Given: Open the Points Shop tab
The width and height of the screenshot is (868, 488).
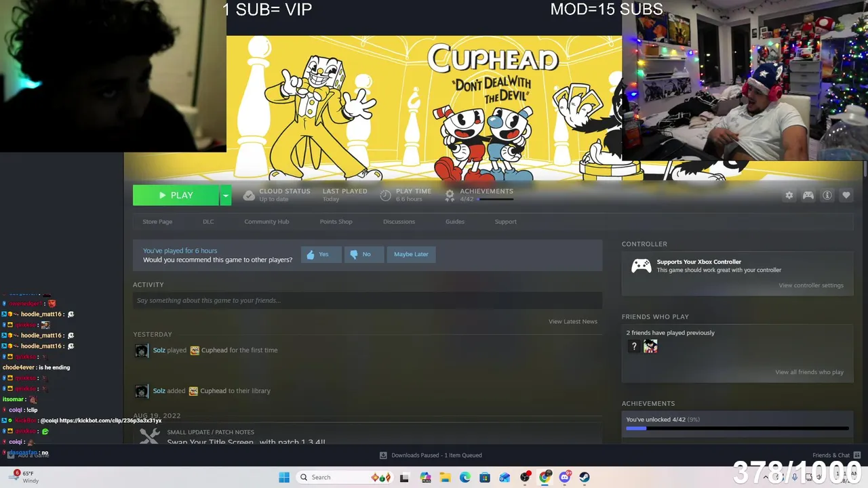Looking at the screenshot, I should (336, 222).
